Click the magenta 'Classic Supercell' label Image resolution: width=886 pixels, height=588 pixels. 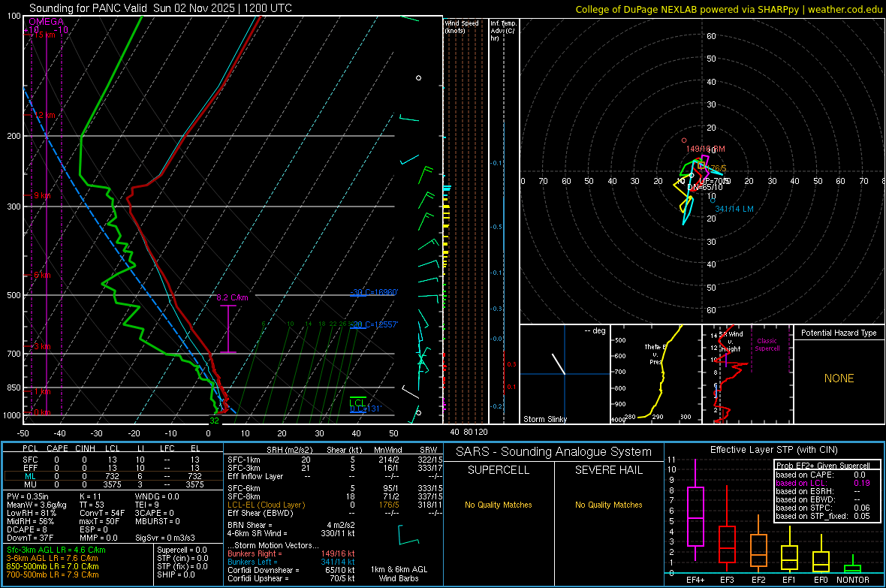pyautogui.click(x=767, y=345)
